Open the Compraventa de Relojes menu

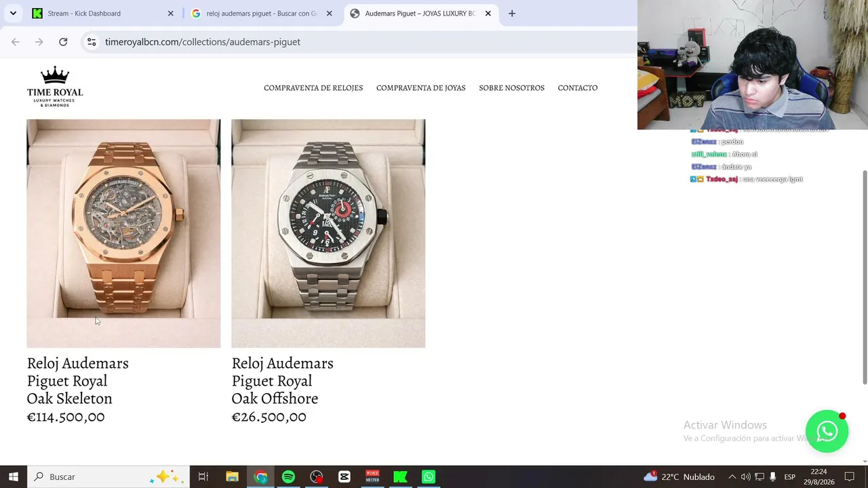(x=313, y=88)
